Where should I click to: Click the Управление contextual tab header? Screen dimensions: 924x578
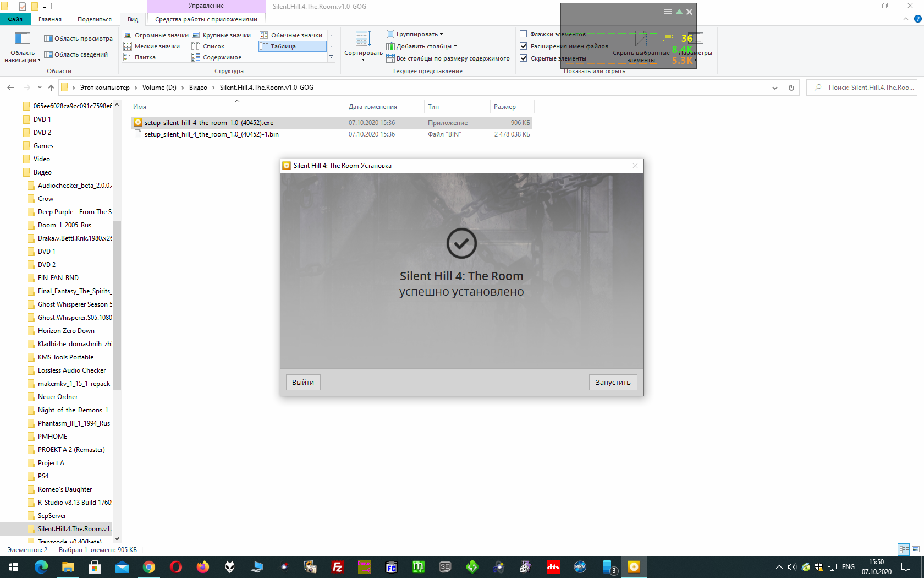tap(206, 6)
